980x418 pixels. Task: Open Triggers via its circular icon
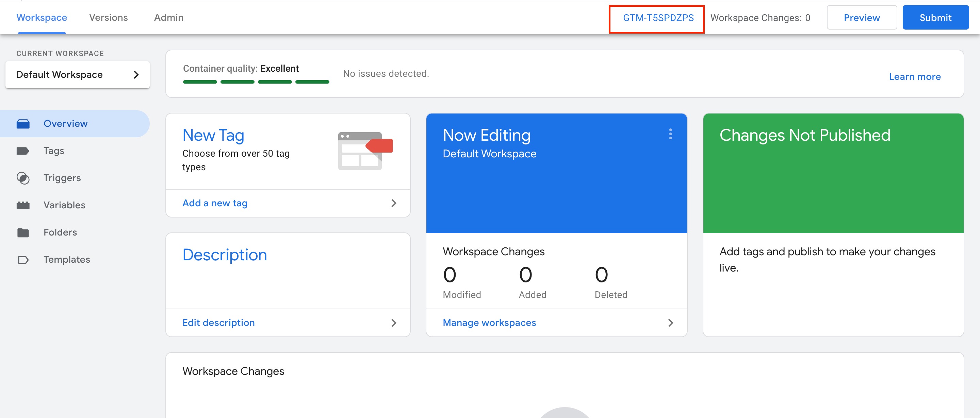coord(23,178)
